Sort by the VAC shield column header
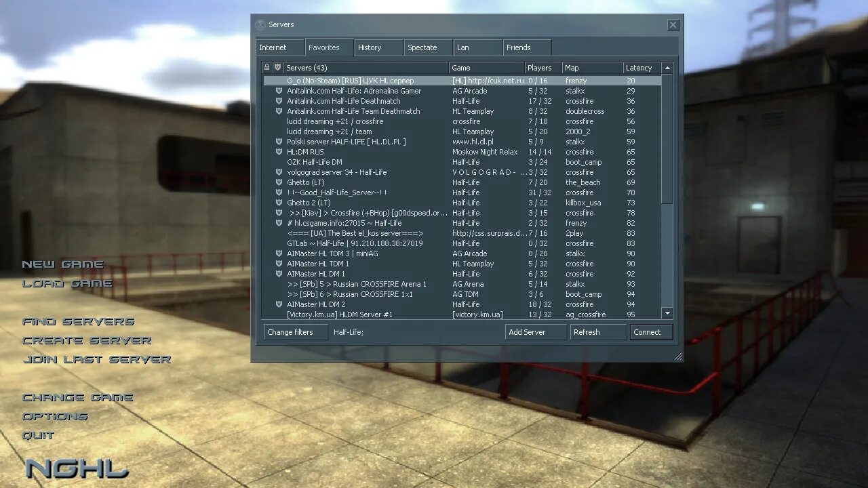The width and height of the screenshot is (868, 488). click(x=277, y=68)
